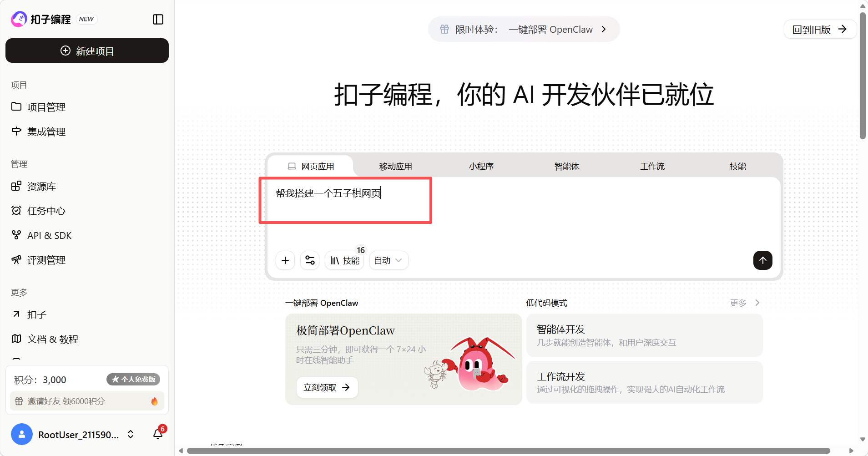Select the 小程序 tab

click(x=481, y=166)
